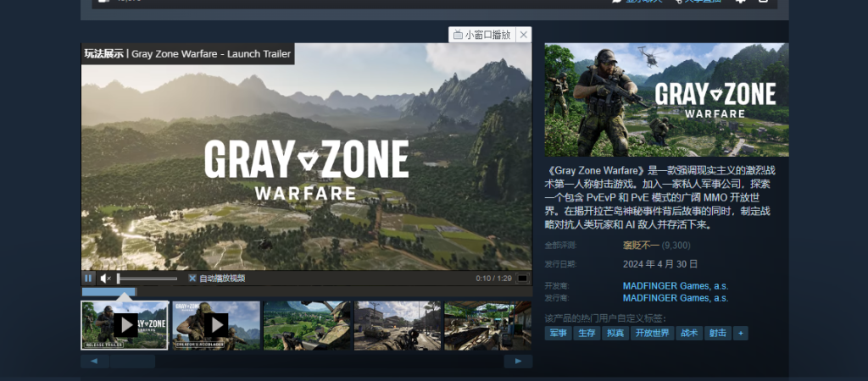868x381 pixels.
Task: Grab the thumbnail strip scrollbar handle
Action: click(x=132, y=362)
